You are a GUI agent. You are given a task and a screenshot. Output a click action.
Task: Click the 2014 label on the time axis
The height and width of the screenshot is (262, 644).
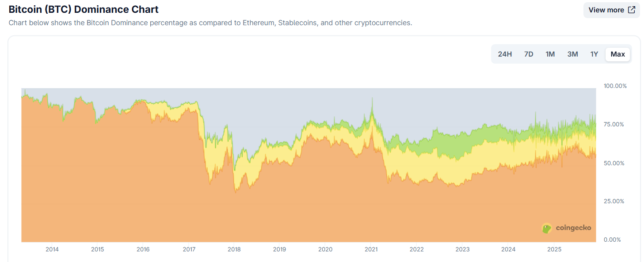[52, 249]
